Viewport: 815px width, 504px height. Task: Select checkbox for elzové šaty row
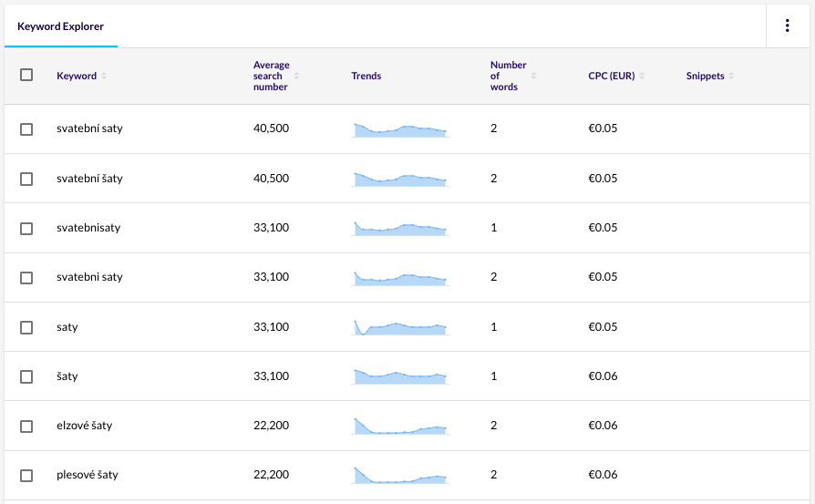(26, 426)
